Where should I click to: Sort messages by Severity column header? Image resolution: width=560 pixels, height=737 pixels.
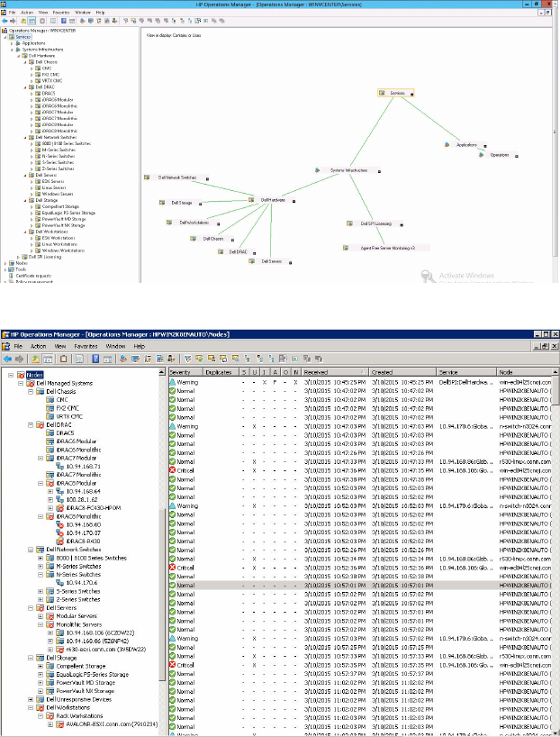point(185,372)
